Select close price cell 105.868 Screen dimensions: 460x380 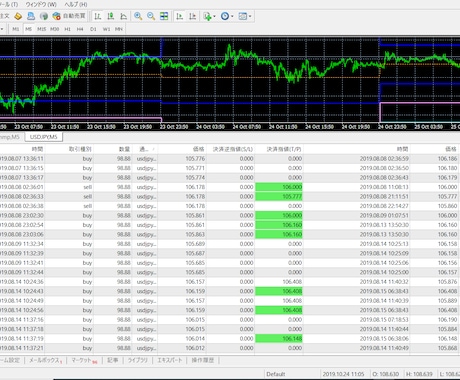coord(447,348)
